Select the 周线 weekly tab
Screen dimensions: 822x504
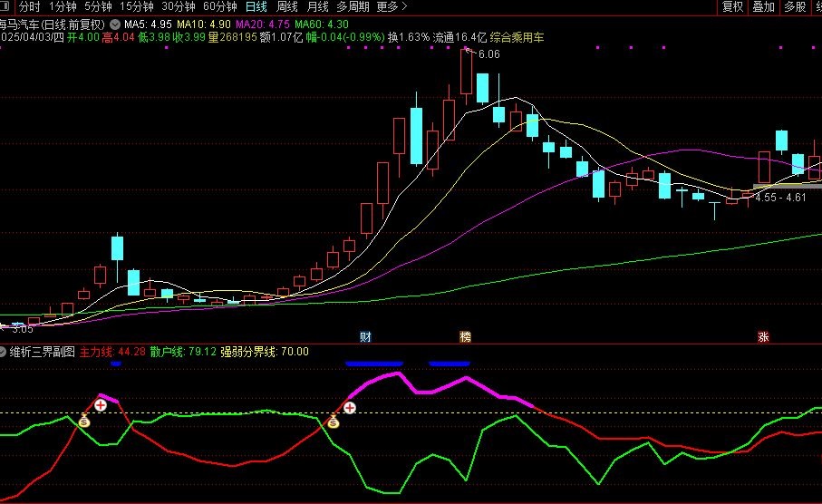(287, 7)
